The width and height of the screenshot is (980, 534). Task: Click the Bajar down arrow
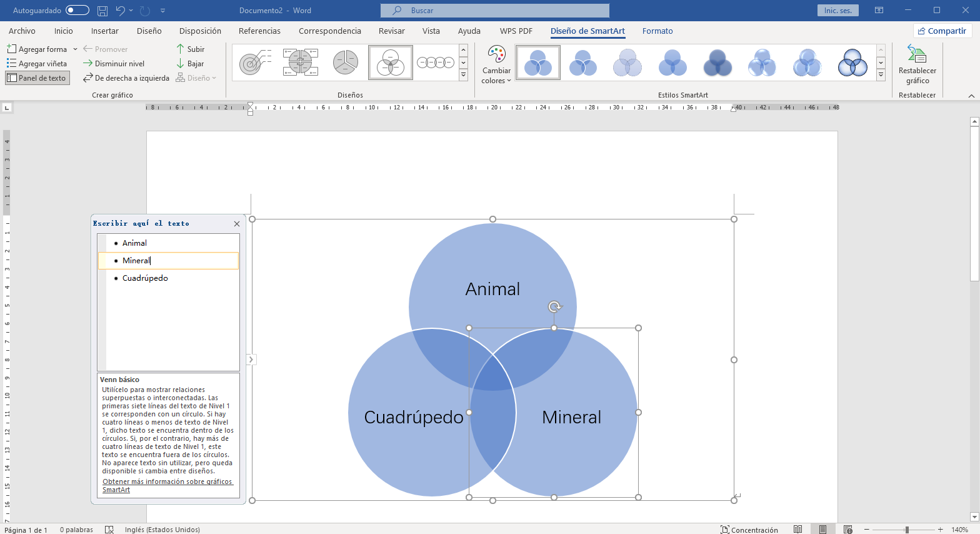click(191, 63)
